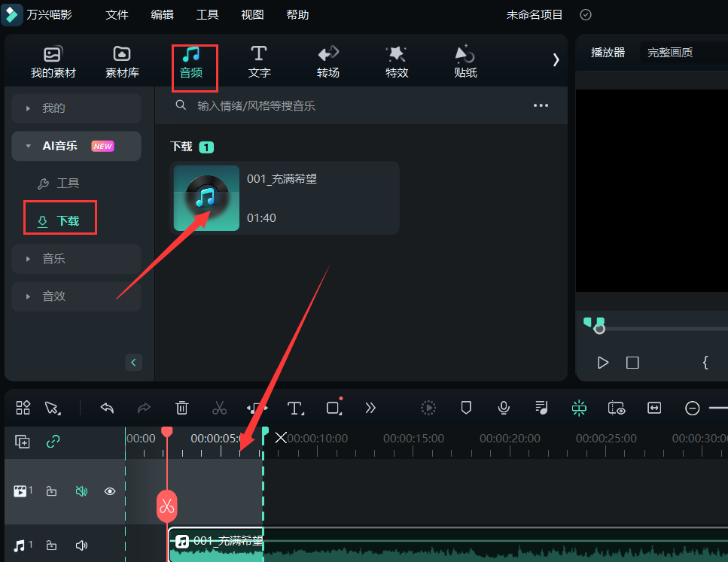Collapse the left sidebar with the chevron arrow
The image size is (728, 562).
point(133,362)
